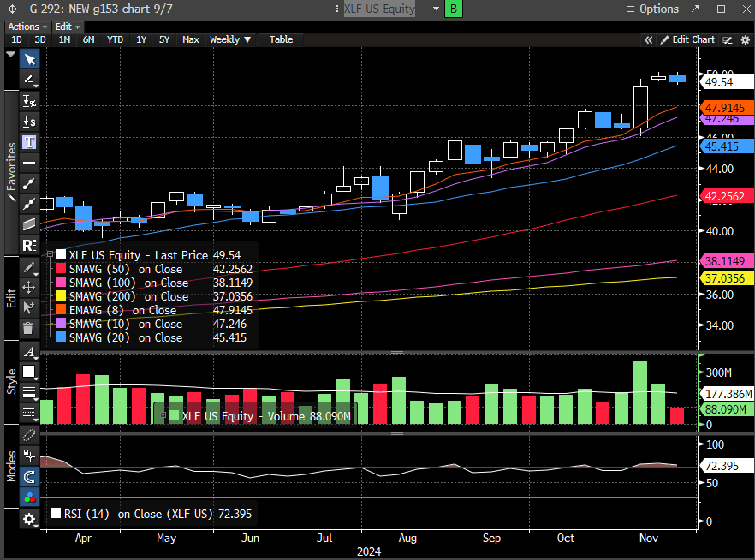The image size is (755, 560).
Task: Click the divider handle above volume panel
Action: pos(397,353)
